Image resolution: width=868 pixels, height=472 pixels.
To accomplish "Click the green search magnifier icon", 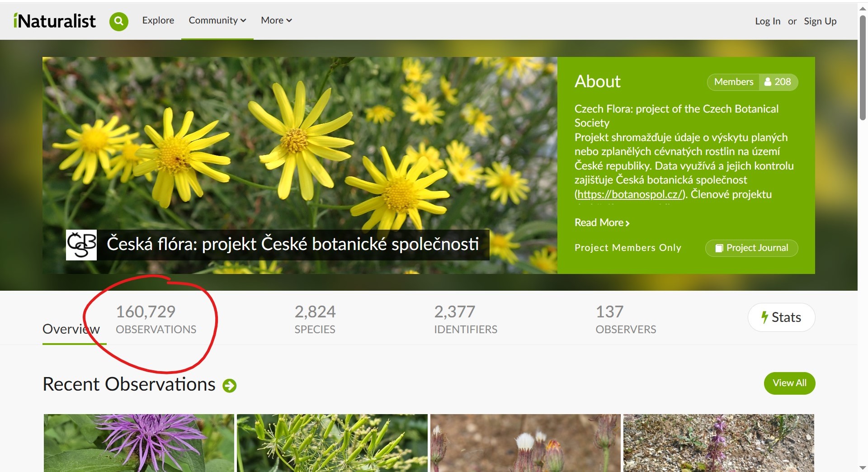I will (119, 21).
